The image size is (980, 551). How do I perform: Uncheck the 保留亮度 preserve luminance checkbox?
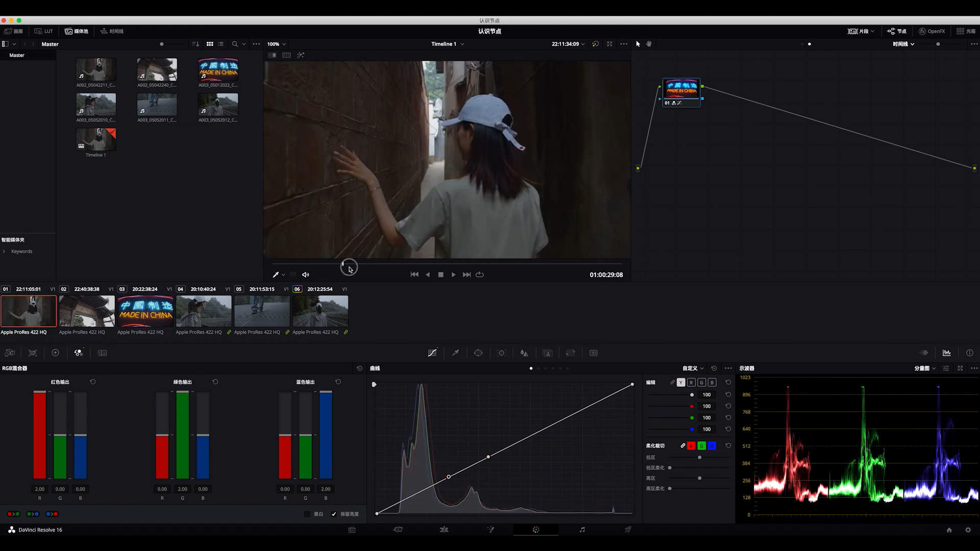(334, 514)
